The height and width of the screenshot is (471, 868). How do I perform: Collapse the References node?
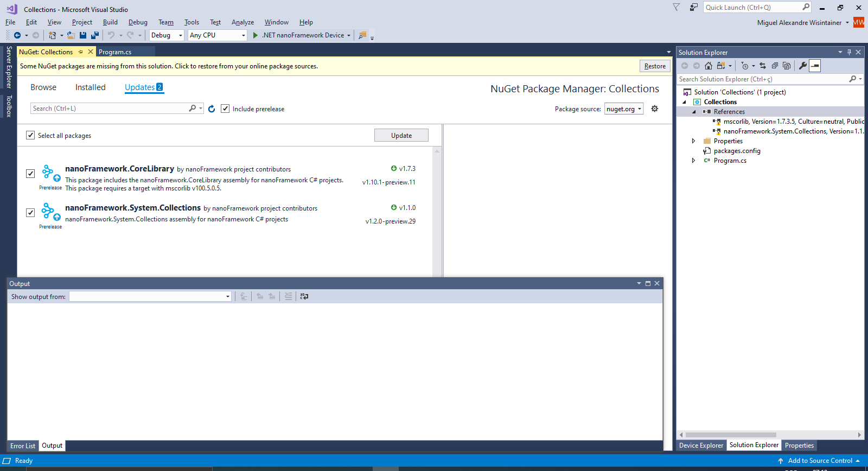point(694,112)
